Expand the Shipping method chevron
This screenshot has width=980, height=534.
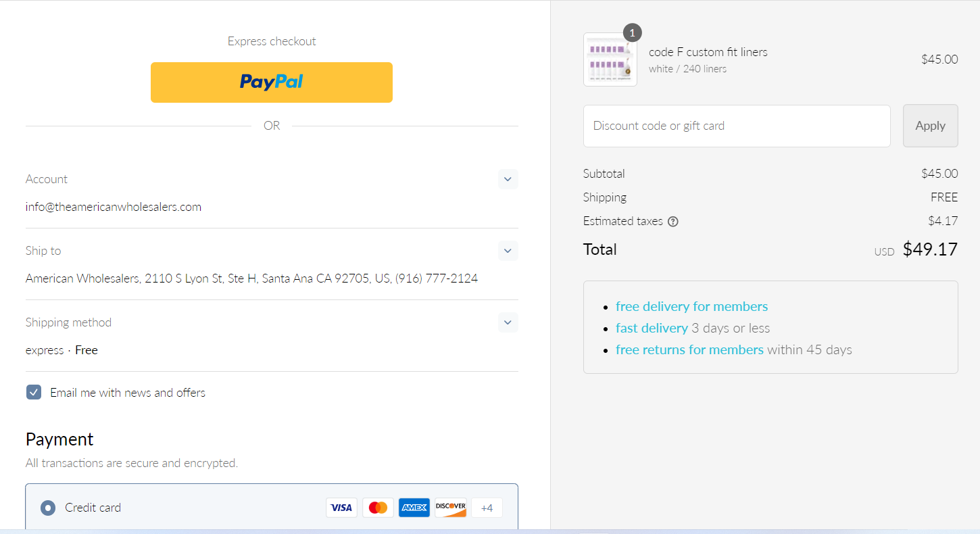click(508, 322)
